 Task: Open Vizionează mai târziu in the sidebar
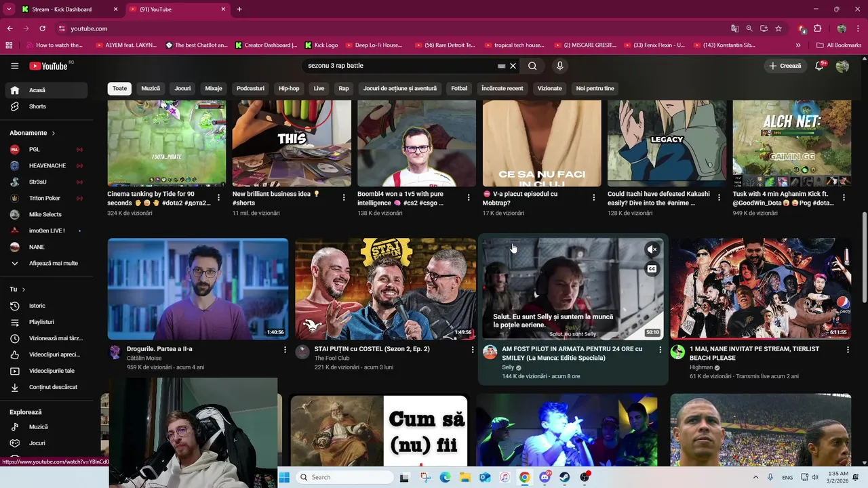pyautogui.click(x=46, y=338)
